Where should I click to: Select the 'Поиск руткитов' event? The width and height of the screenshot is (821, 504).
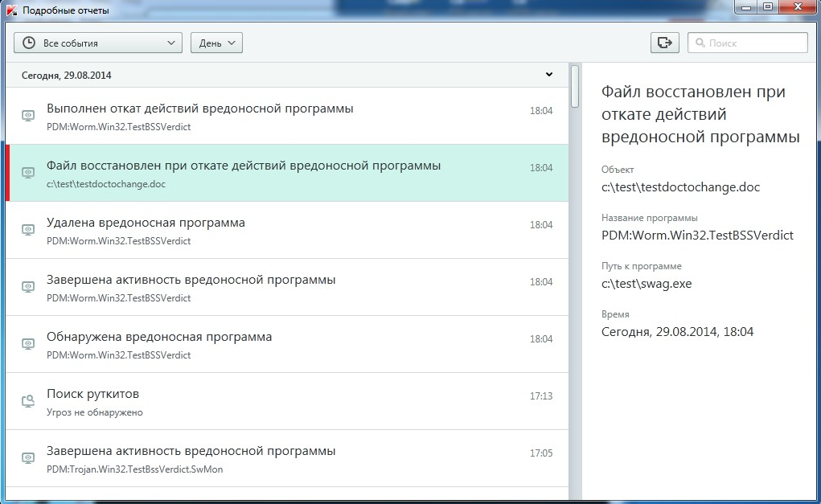[287, 401]
